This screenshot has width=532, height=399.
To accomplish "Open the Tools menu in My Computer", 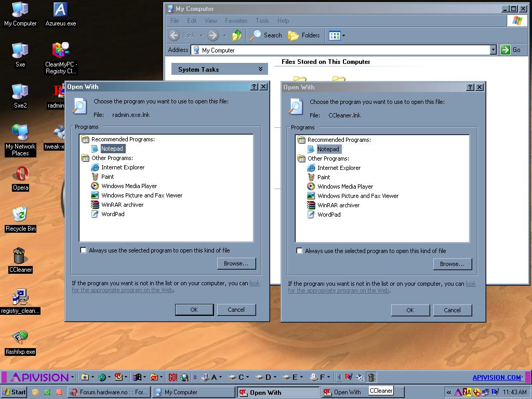I will (262, 21).
